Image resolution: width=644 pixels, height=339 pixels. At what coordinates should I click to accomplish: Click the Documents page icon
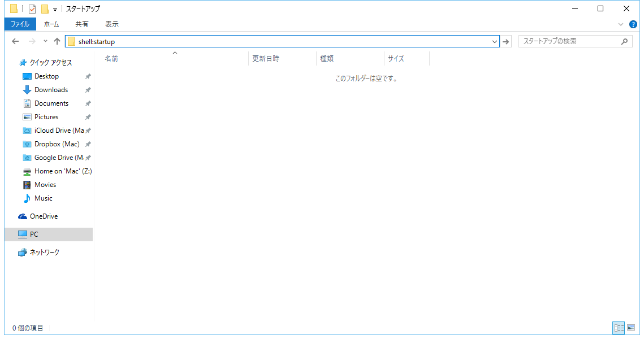click(27, 103)
